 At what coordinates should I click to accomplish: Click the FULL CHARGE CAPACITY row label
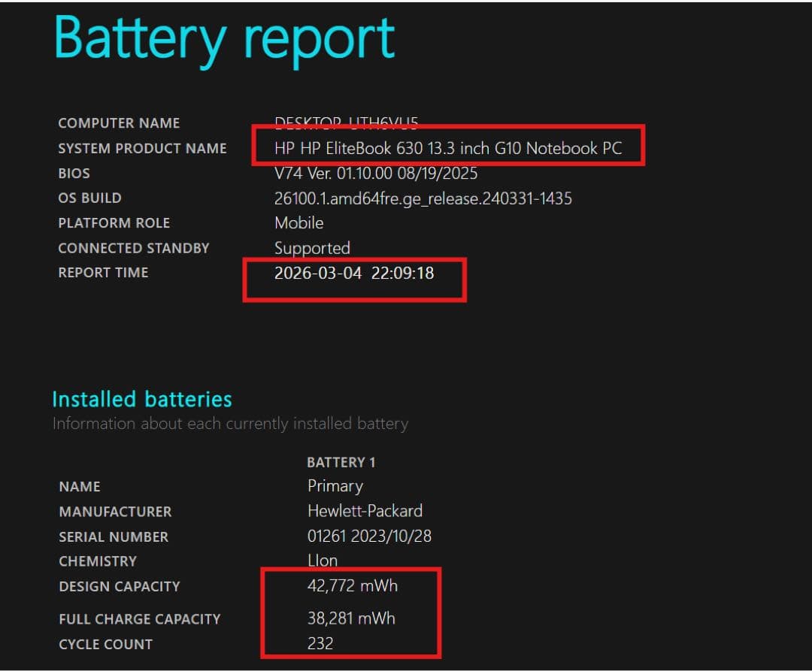(140, 619)
